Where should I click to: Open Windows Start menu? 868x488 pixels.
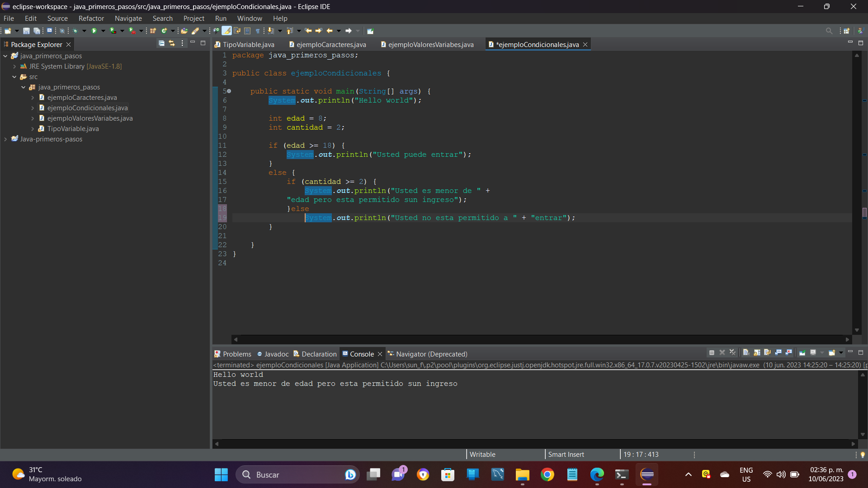click(221, 474)
